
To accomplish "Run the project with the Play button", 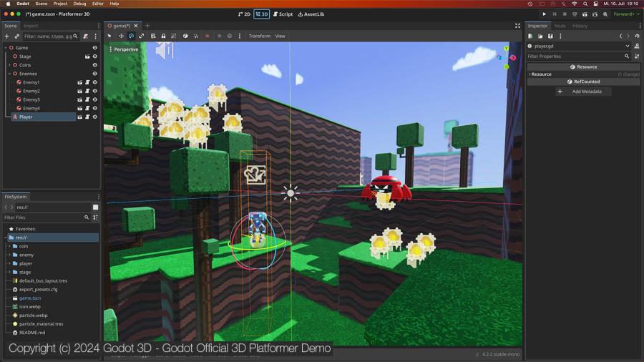I will (x=545, y=14).
